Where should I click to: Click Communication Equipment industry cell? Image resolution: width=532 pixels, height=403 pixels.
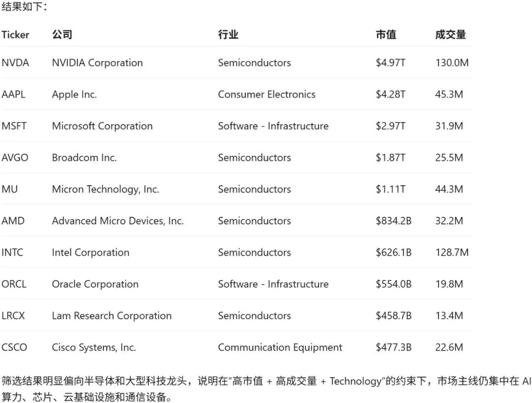pos(280,347)
